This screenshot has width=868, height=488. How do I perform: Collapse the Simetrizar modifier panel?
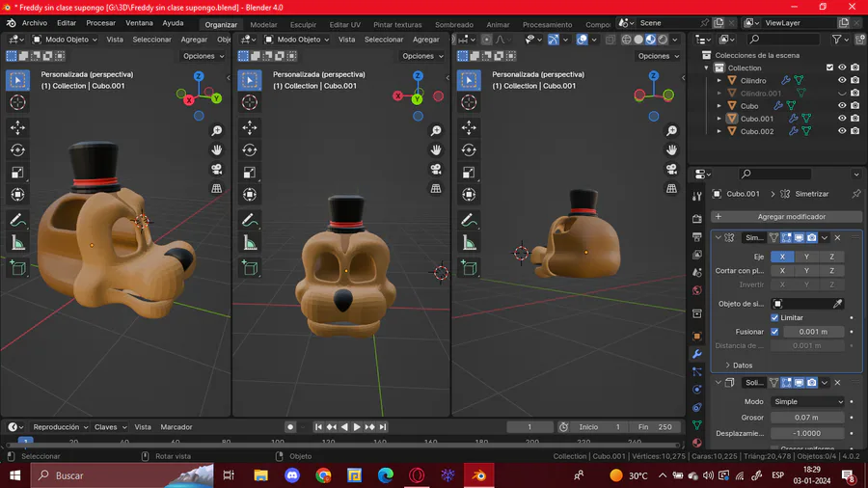pos(718,238)
